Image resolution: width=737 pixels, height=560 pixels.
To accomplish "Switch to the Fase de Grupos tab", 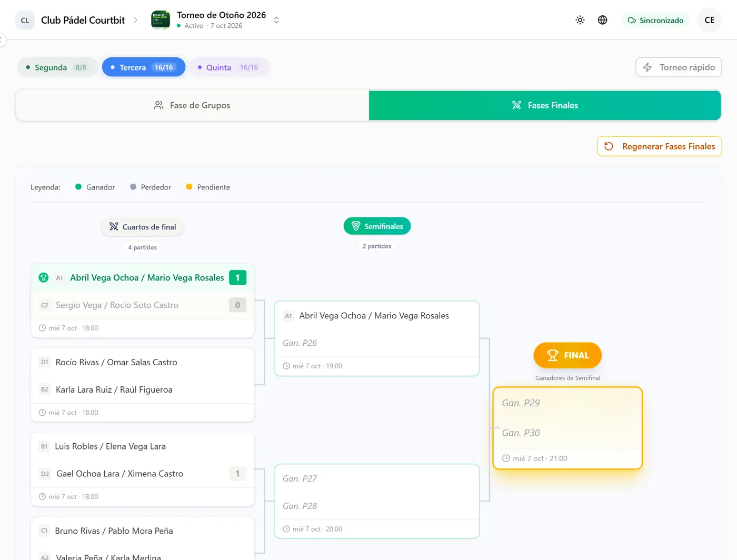I will (x=192, y=105).
